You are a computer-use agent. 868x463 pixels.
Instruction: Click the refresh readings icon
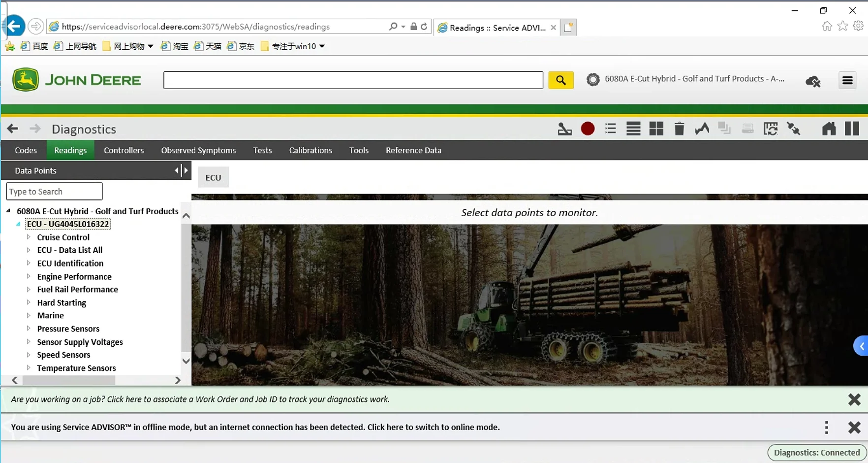[x=770, y=129]
